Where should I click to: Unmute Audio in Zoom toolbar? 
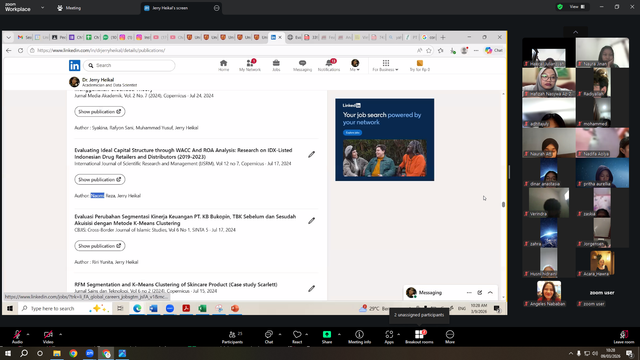pos(17,337)
